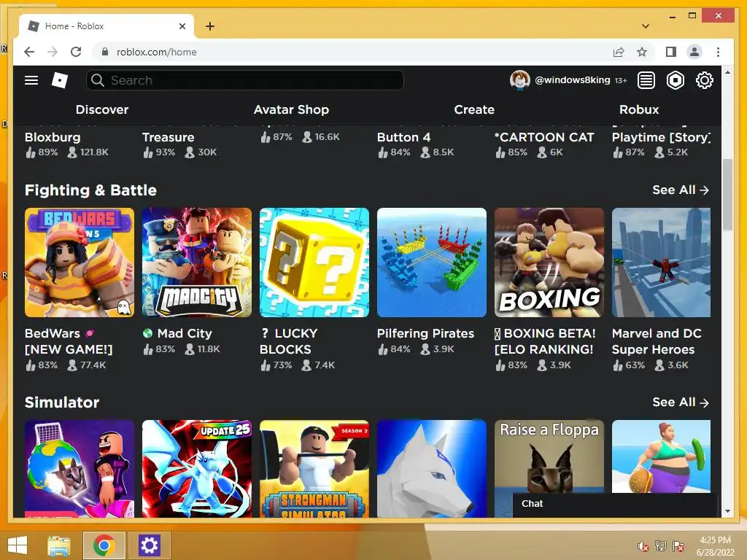Click the Button 4 game title
Screen dimensions: 747x560
pyautogui.click(x=403, y=137)
